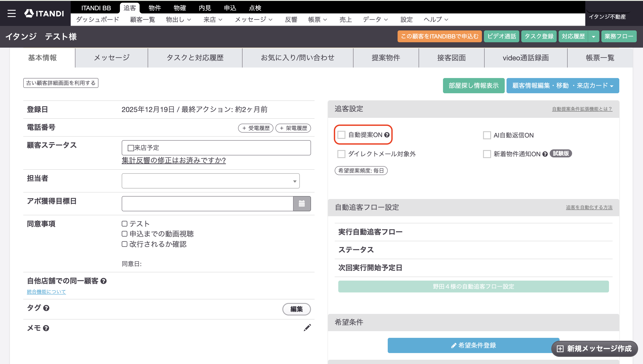
Task: Expand the 物出し menu dropdown
Action: tap(178, 19)
